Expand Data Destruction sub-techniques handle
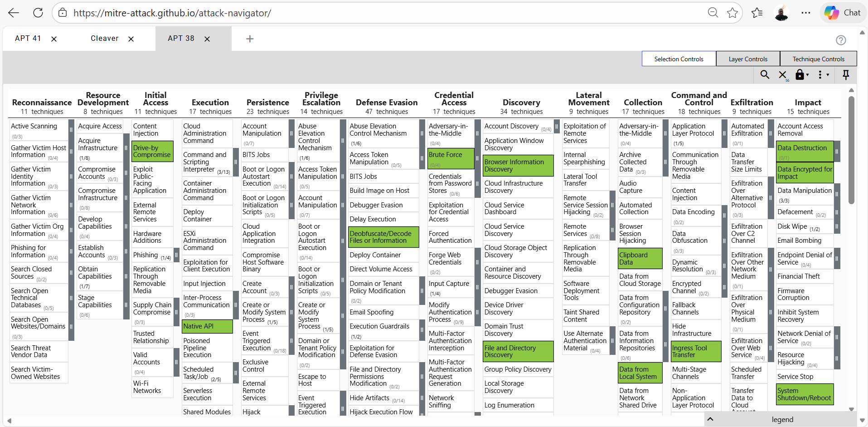Viewport: 868px width, 427px height. [837, 151]
